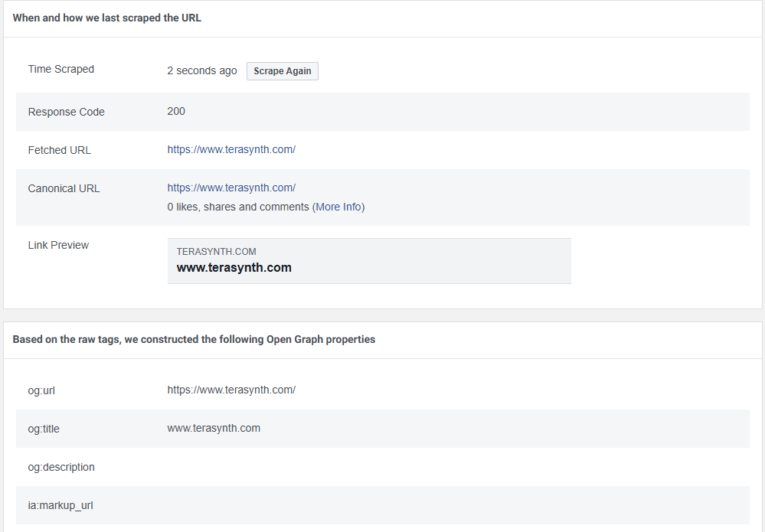Open the More Info link
Screen dimensions: 765x532
point(338,207)
